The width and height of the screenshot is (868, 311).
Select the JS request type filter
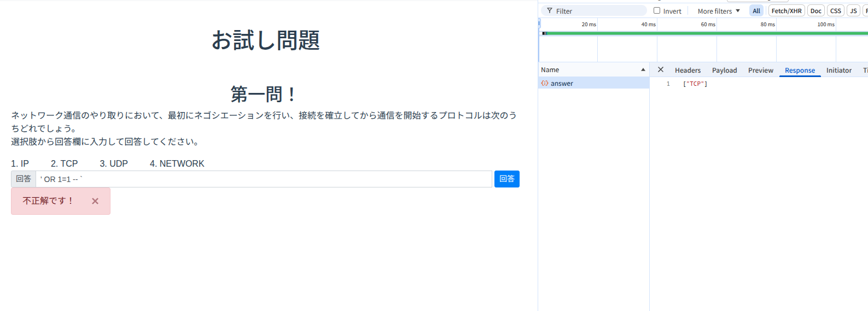click(x=853, y=11)
